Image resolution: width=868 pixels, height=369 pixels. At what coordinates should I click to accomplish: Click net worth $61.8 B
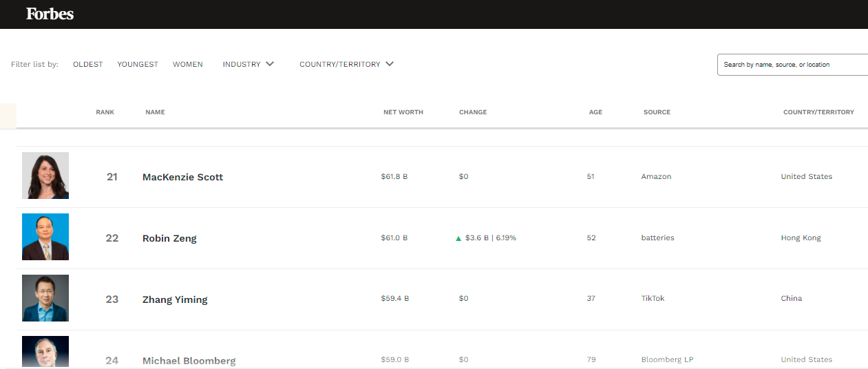click(x=394, y=177)
